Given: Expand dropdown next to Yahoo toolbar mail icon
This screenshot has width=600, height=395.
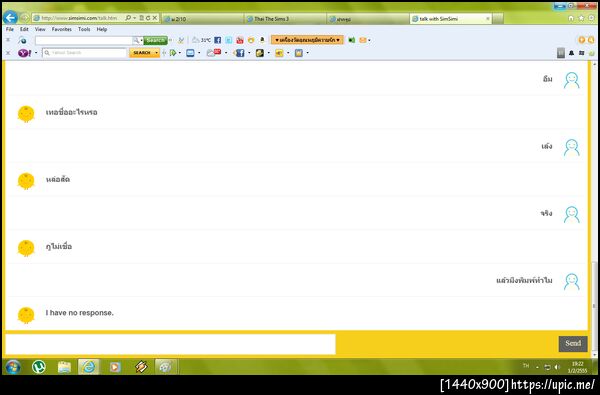Looking at the screenshot, I should coord(199,53).
